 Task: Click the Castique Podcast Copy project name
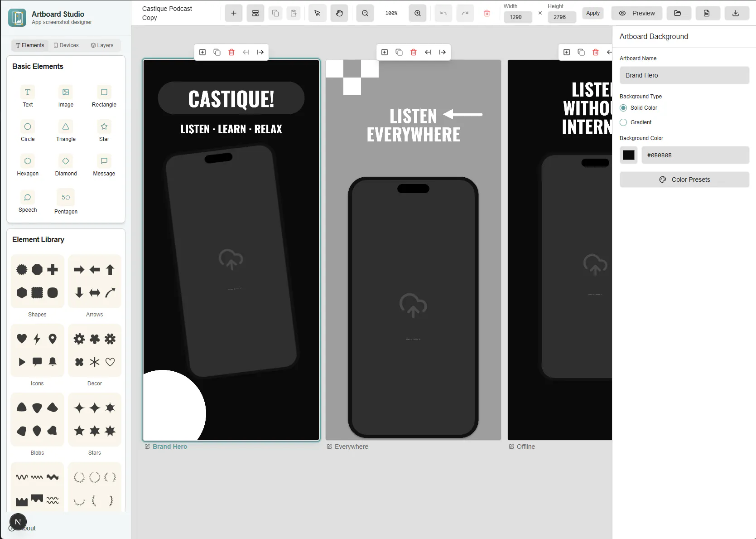click(167, 13)
